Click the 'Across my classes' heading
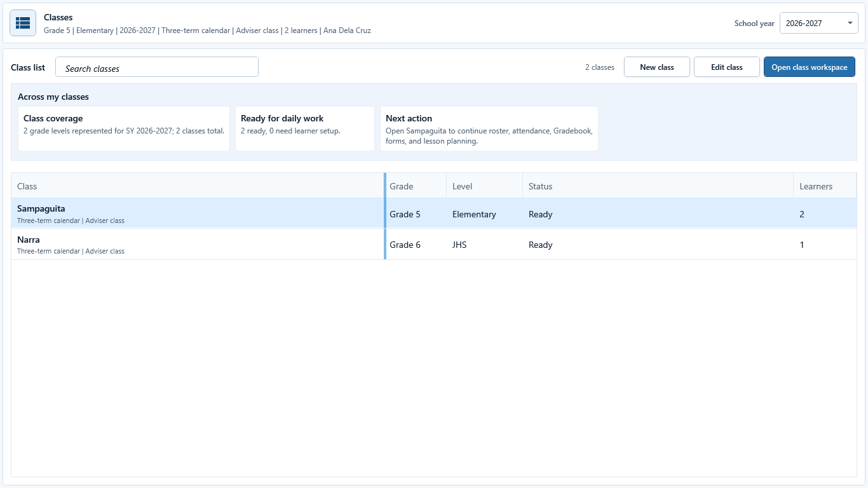The height and width of the screenshot is (488, 868). click(x=53, y=97)
